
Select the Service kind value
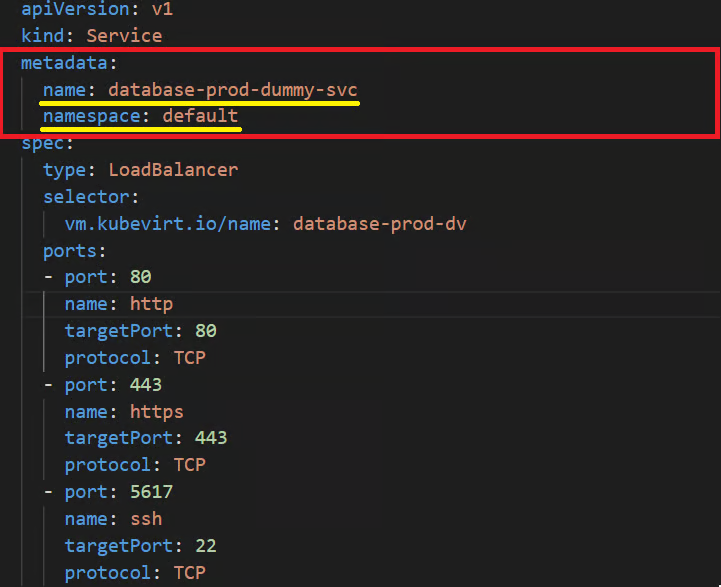(124, 36)
